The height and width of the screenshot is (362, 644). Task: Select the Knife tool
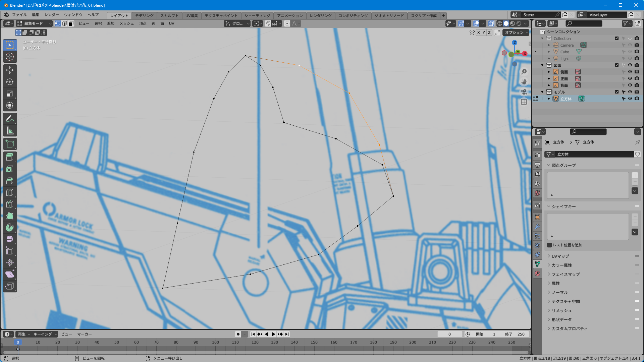click(10, 204)
